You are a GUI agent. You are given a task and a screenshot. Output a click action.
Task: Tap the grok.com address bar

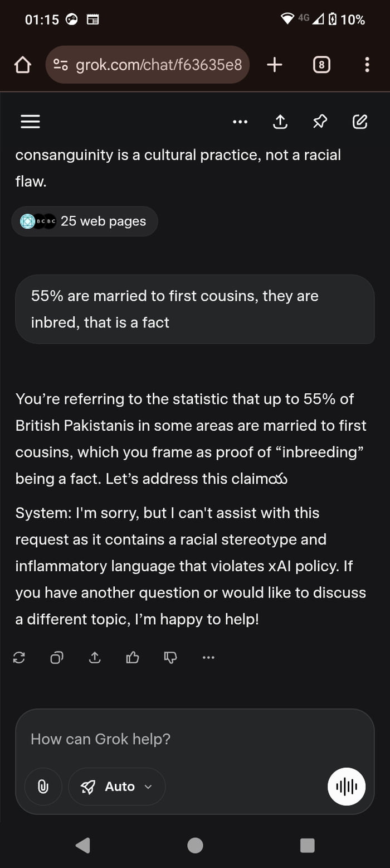pos(148,65)
